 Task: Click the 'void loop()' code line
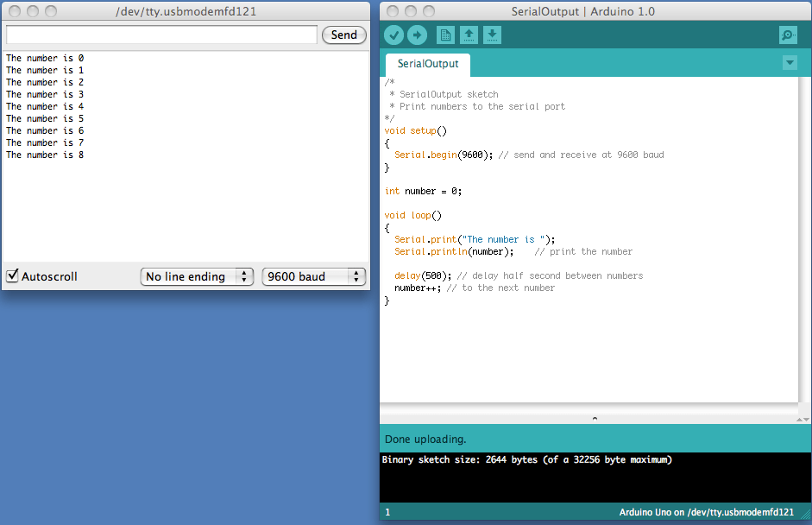(412, 215)
